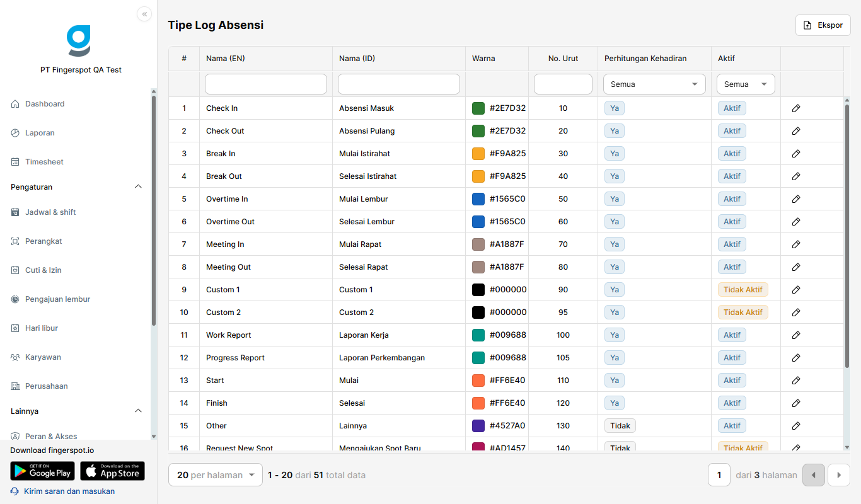Go to the next page with the right arrow

(x=839, y=475)
